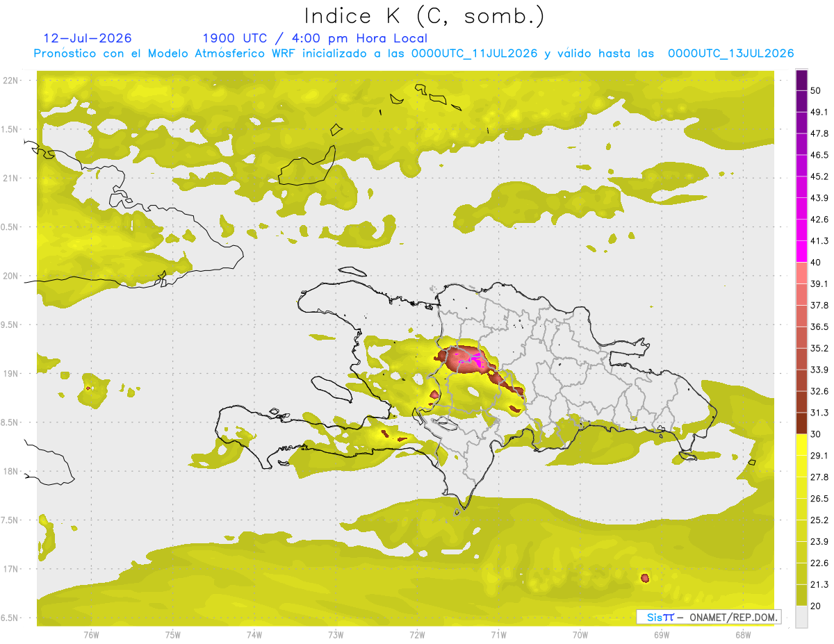
Task: Click the dark purple swatch above 50
Action: click(x=801, y=80)
